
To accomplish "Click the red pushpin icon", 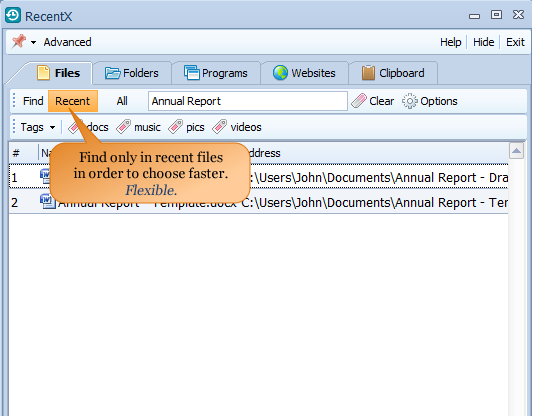I will tap(19, 41).
